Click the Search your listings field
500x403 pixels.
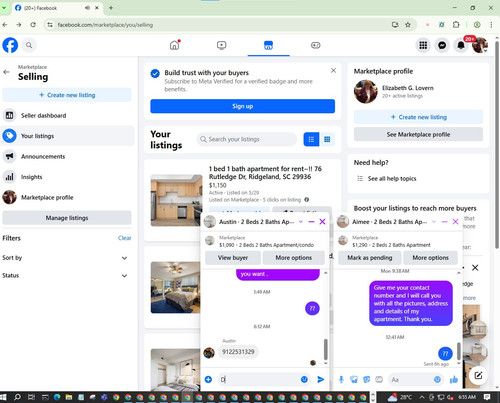[247, 139]
